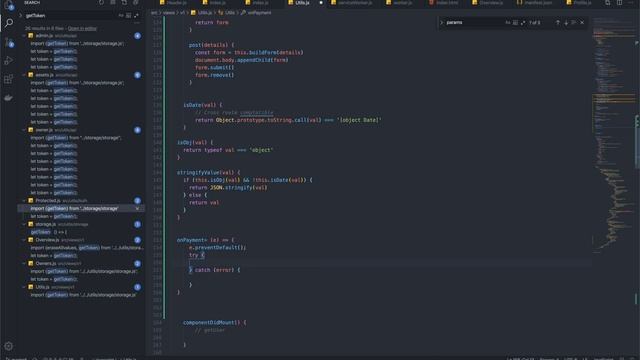Click componentDidMount in the code

209,322
